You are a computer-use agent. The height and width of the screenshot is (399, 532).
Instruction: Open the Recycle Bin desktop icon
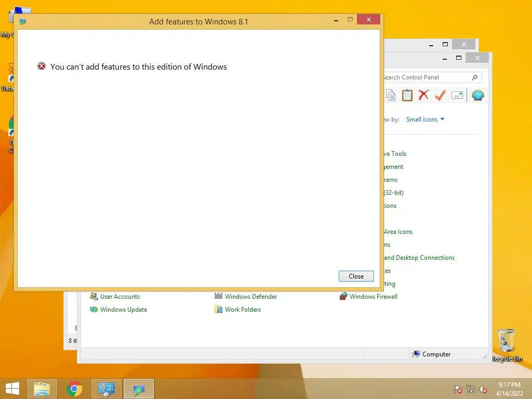click(506, 345)
